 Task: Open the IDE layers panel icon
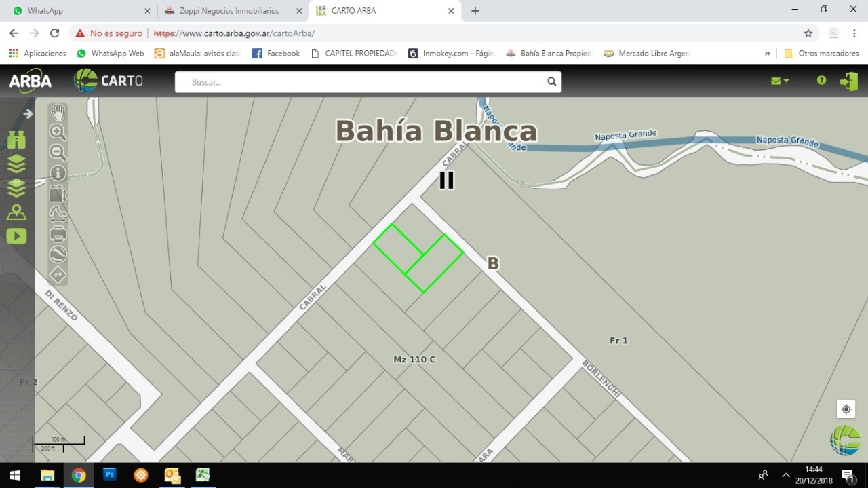16,187
